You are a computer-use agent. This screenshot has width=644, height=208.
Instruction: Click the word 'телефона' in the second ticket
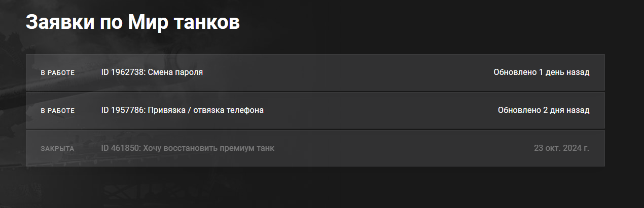(x=246, y=110)
